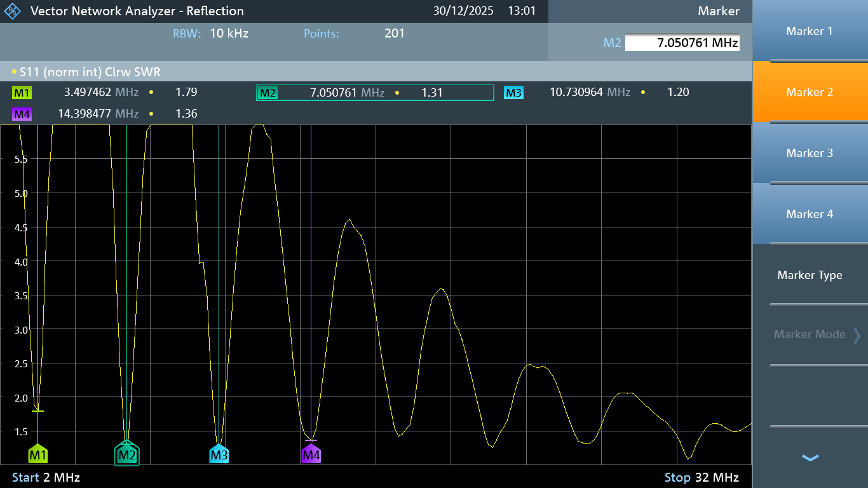
Task: Select the cyan M3 marker flag
Action: [219, 454]
